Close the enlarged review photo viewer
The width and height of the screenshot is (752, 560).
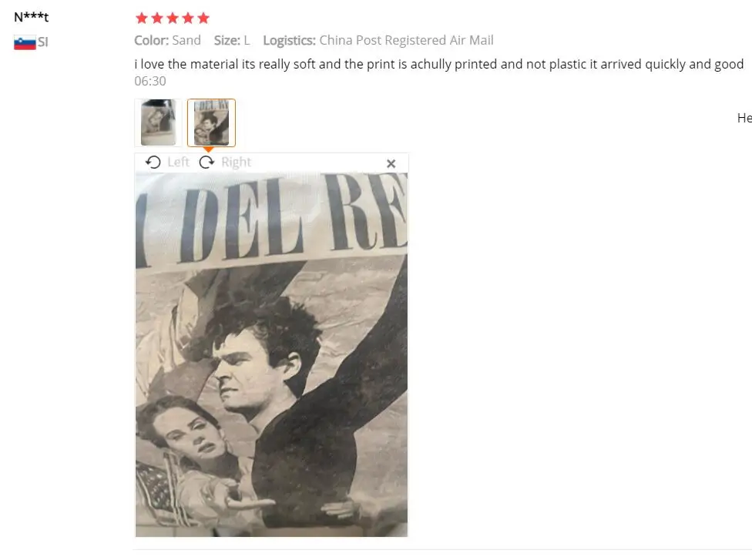point(391,163)
